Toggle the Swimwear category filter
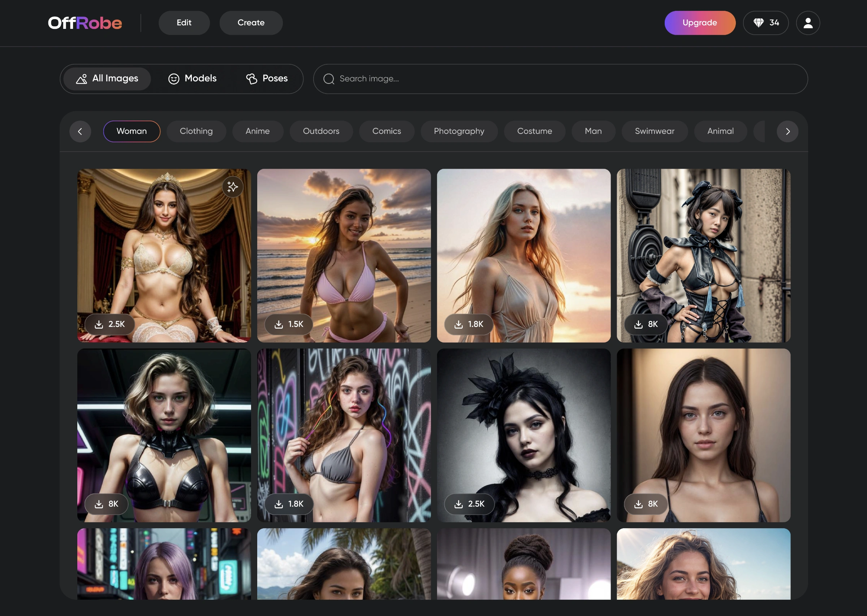Viewport: 867px width, 616px height. pos(654,131)
